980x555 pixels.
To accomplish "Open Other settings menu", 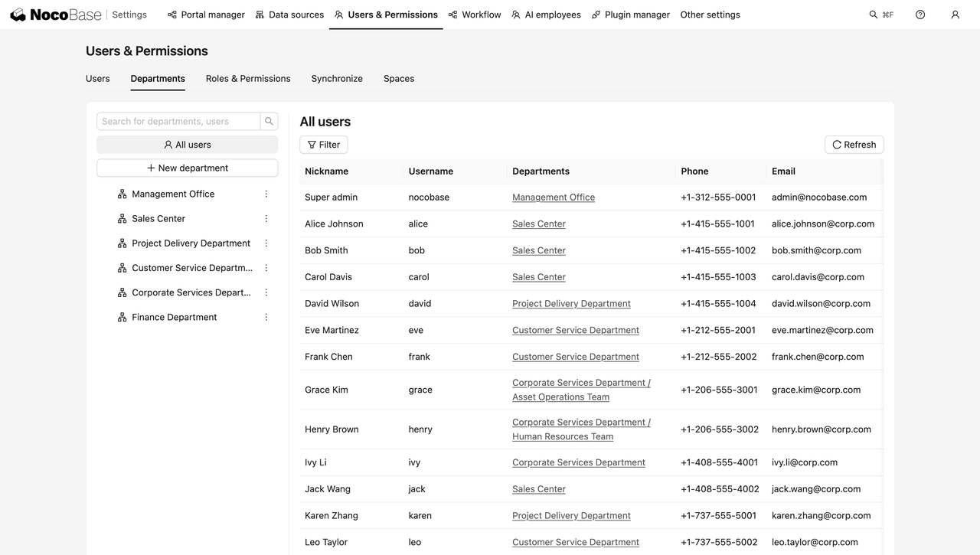I will (x=710, y=15).
